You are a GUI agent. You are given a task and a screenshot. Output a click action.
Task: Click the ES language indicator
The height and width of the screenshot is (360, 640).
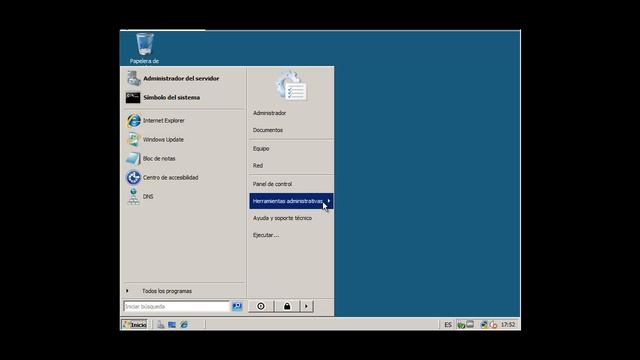coord(448,325)
